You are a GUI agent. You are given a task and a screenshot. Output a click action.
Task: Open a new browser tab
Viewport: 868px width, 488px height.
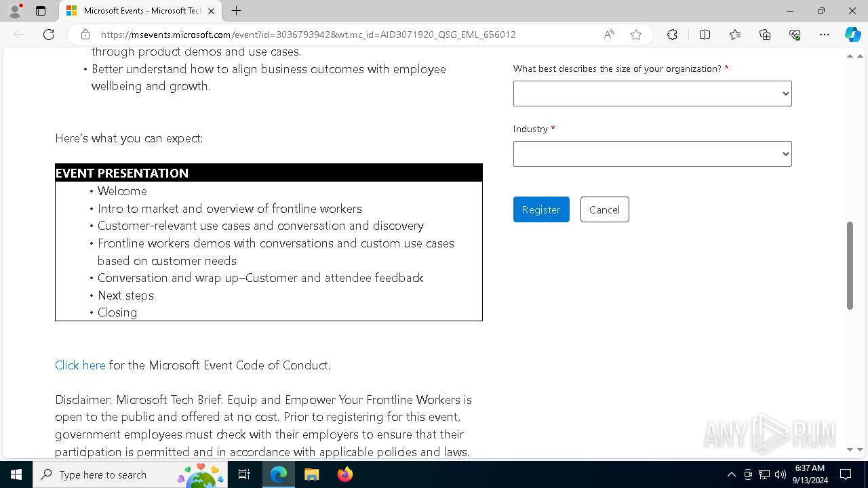click(x=236, y=11)
